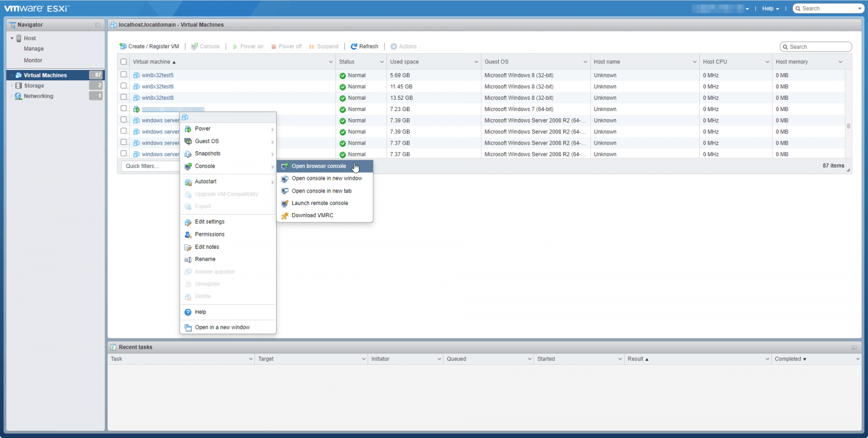Click the Permissions icon in context menu
Screen dimensions: 868x438
[x=188, y=235]
